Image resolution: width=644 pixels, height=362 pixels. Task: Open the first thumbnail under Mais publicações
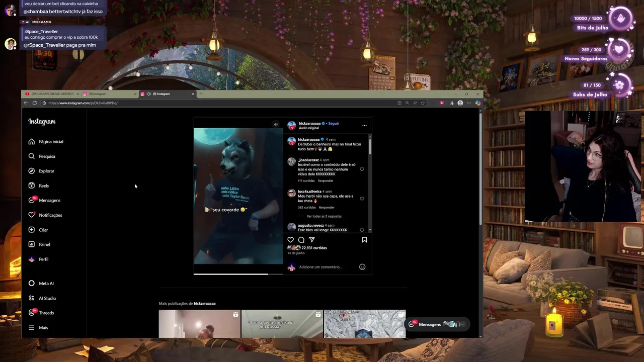coord(200,324)
